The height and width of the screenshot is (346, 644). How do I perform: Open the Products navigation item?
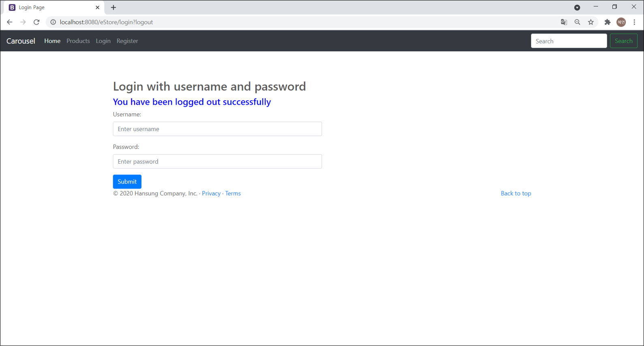(x=78, y=41)
